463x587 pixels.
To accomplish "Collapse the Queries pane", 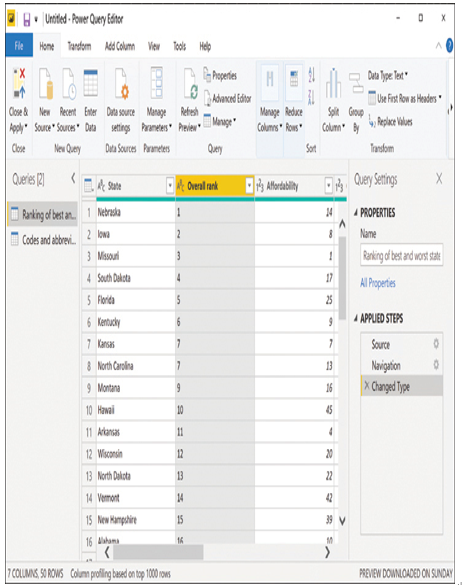I will click(73, 179).
